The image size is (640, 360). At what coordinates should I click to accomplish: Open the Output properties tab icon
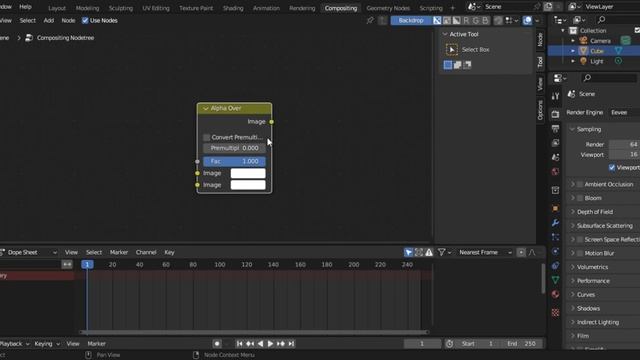[x=555, y=129]
